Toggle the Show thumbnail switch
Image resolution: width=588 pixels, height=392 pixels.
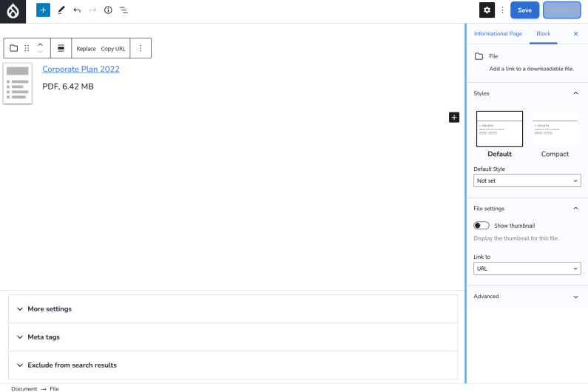481,226
